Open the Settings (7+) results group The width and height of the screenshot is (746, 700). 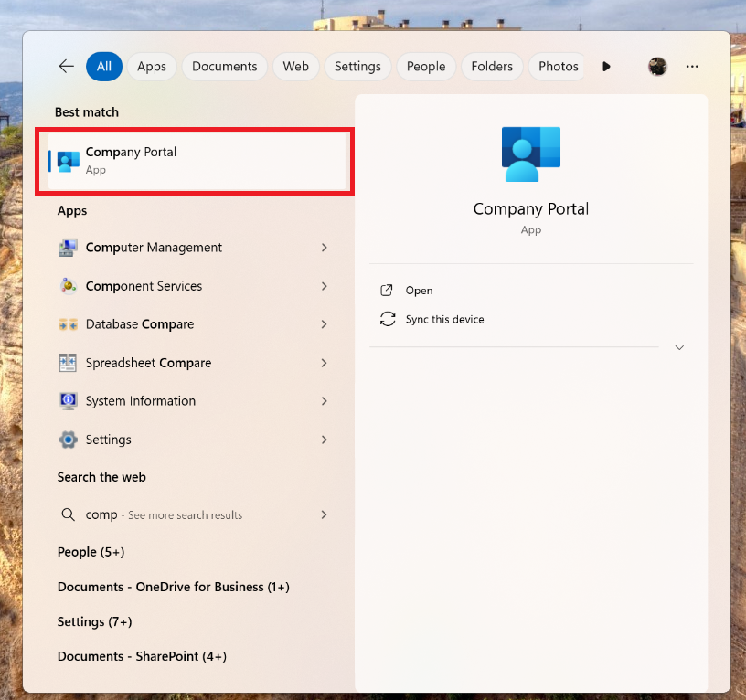[95, 622]
